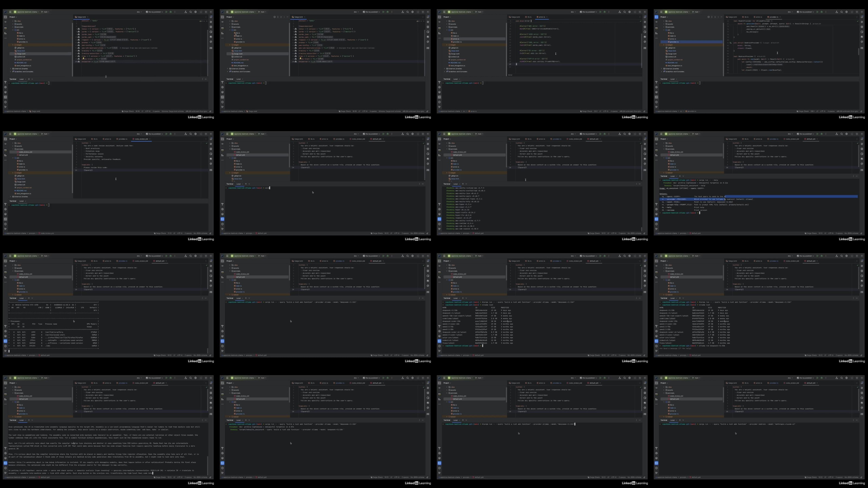
Task: Click 'prompts' breadcrumb in long reasoning-text frame
Action: 32,477
